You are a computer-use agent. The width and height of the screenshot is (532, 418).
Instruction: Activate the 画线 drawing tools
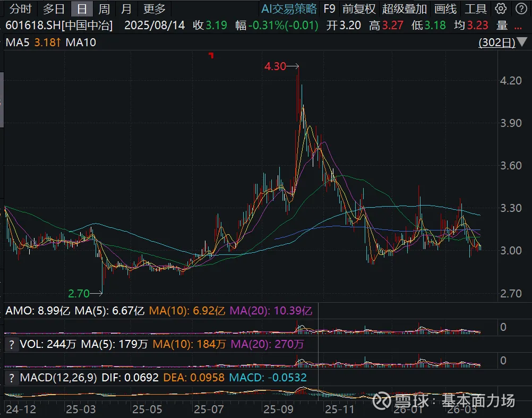[x=445, y=9]
